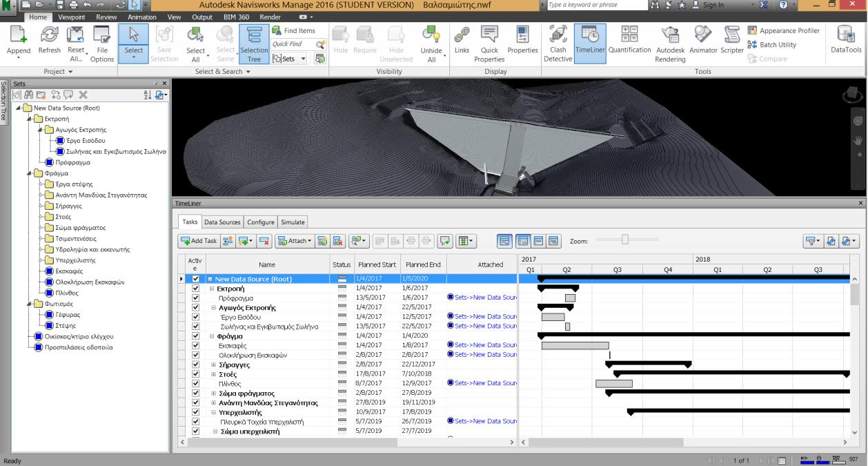Image resolution: width=868 pixels, height=466 pixels.
Task: Uncheck Active box for Στοές task
Action: [x=196, y=373]
